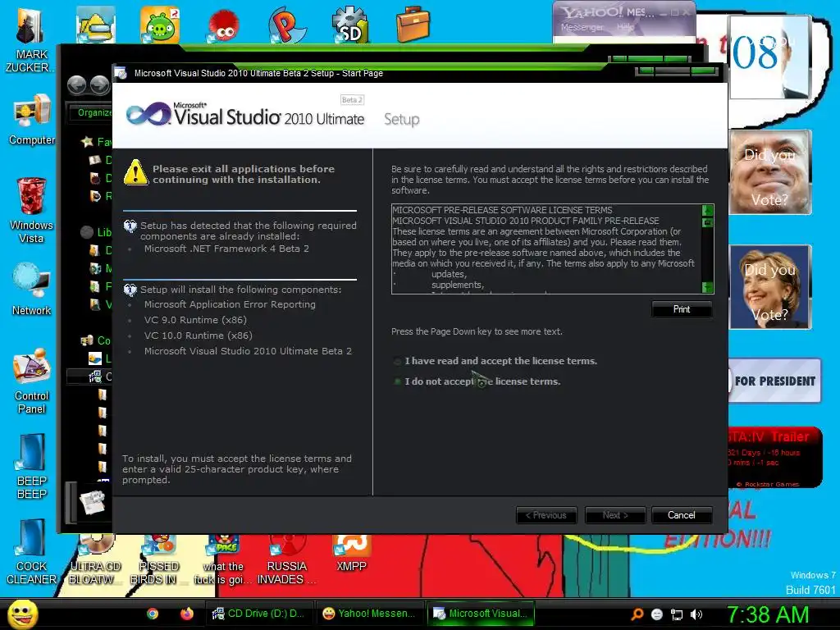Switch to Yahoo! Messen... taskbar item
The image size is (840, 630).
tap(370, 614)
